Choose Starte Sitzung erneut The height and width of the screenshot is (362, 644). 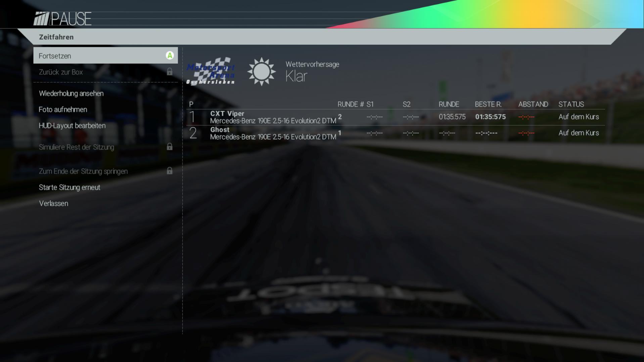point(70,187)
